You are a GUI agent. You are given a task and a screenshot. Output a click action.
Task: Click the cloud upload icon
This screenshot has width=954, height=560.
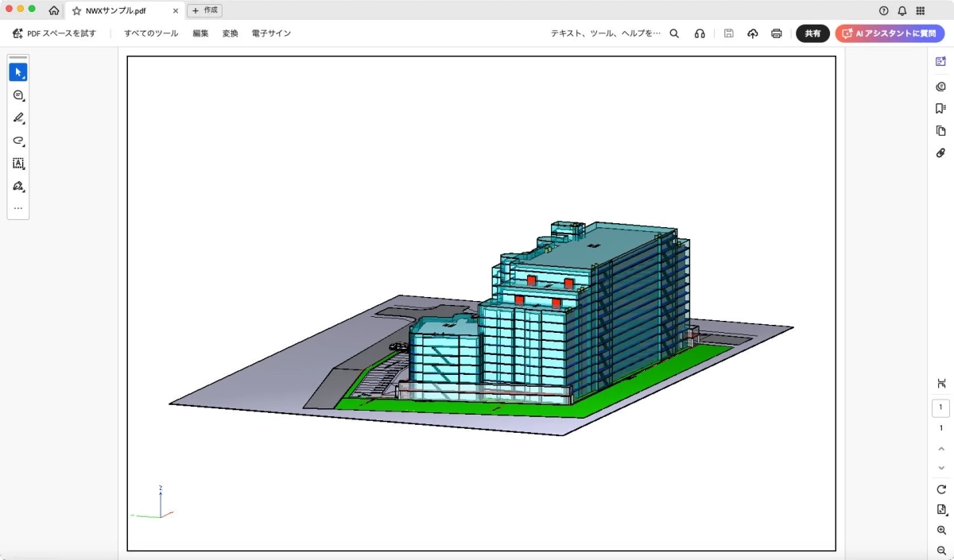point(752,33)
